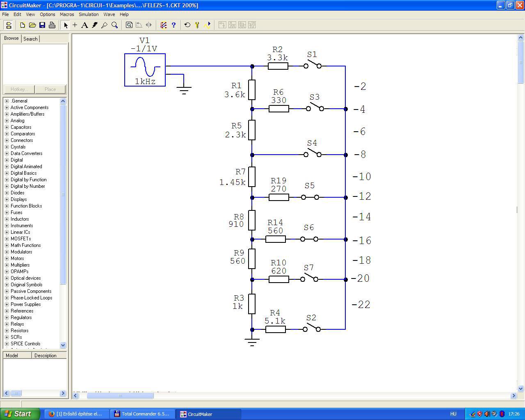The width and height of the screenshot is (525, 420).
Task: Toggle switch S5 next to R19
Action: click(310, 197)
